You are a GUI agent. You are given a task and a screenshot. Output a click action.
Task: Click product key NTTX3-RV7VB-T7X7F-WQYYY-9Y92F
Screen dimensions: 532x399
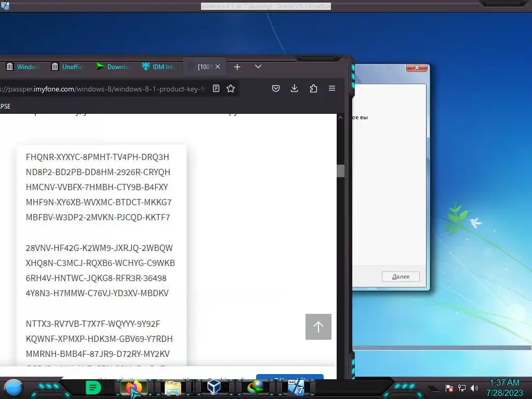93,324
